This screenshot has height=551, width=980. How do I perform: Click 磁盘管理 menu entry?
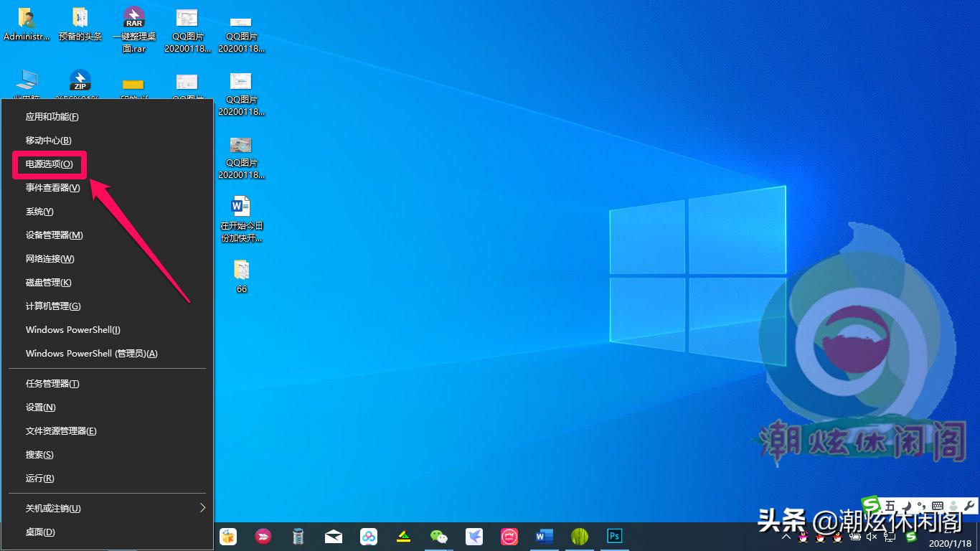tap(49, 283)
